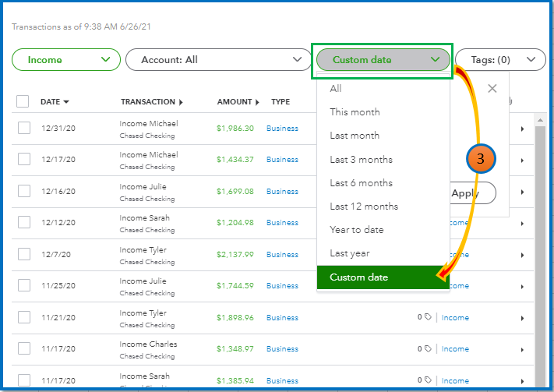Screen dimensions: 554x392
Task: Expand the 11/25/20 row arrow
Action: click(x=522, y=287)
